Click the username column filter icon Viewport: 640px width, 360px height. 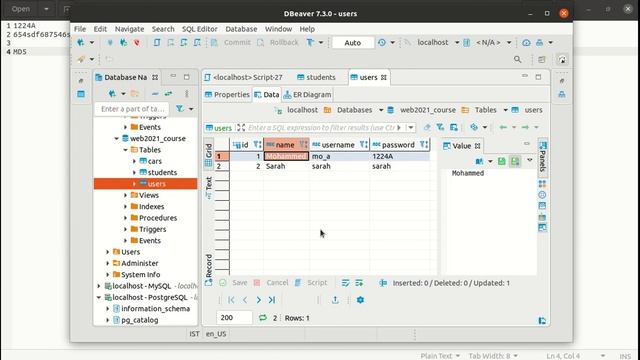363,144
